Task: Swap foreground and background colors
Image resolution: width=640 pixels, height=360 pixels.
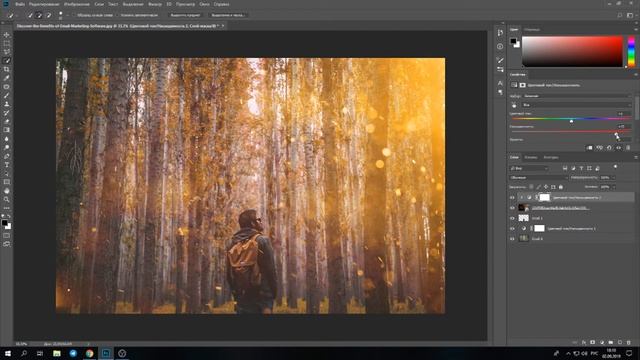Action: coord(9,216)
